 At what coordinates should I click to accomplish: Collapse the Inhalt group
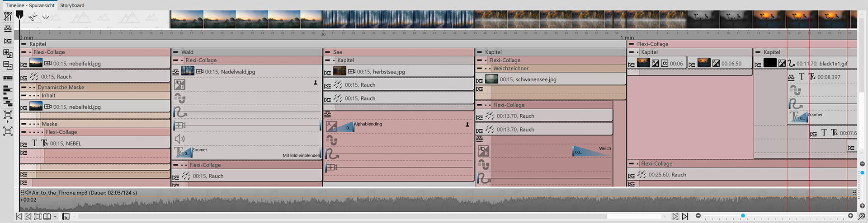click(24, 96)
